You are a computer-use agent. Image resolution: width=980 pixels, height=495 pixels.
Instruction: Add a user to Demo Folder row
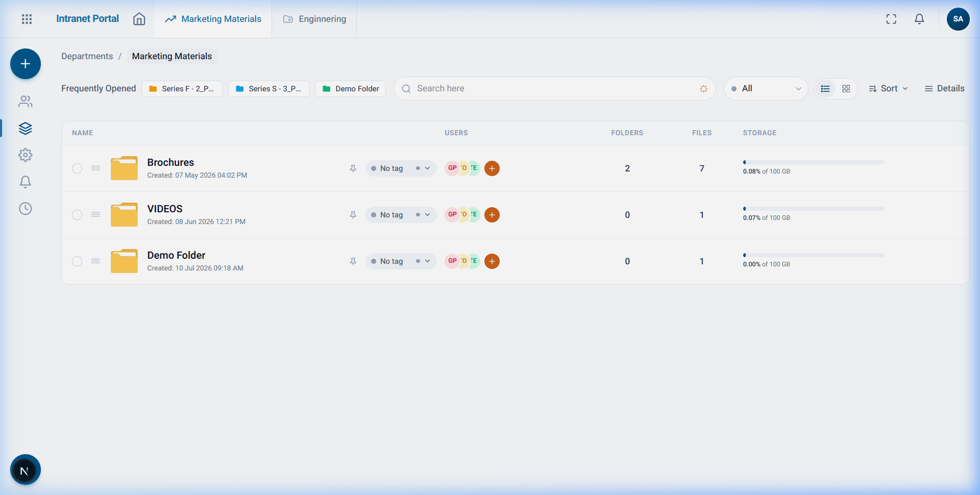click(492, 261)
